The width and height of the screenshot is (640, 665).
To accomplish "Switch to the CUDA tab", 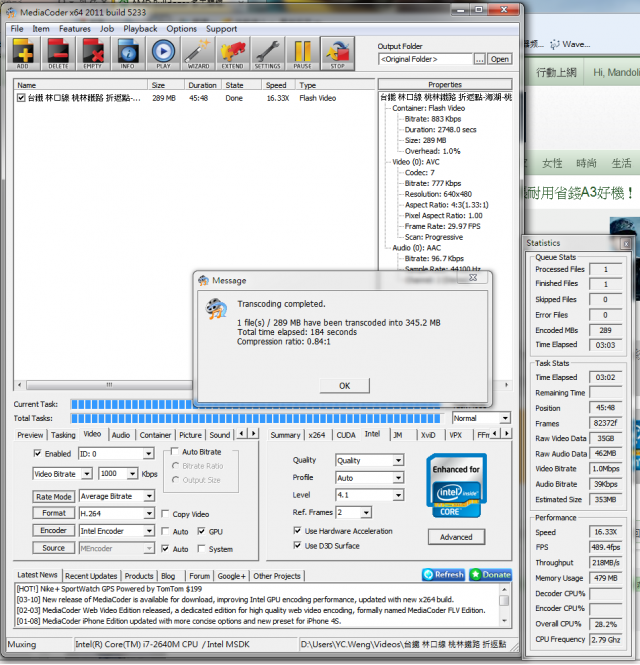I will tap(346, 435).
